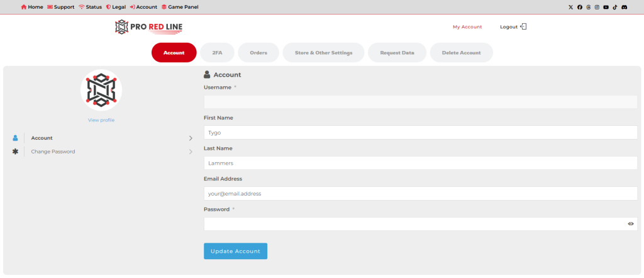Open the Delete Account tab
The width and height of the screenshot is (644, 278).
[x=461, y=53]
